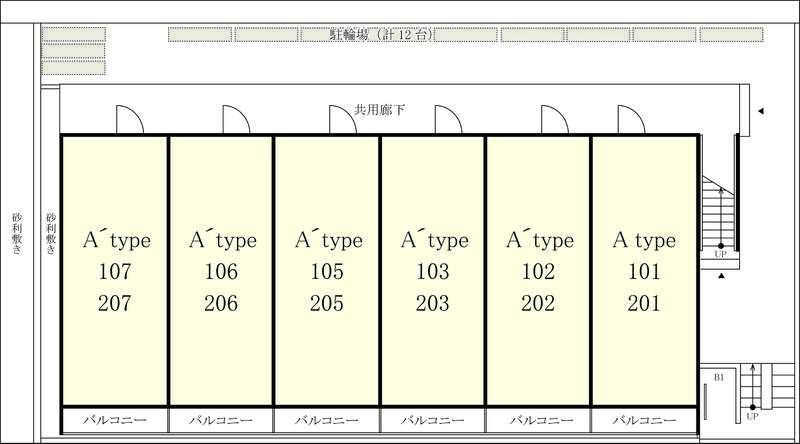Click room number 106

click(x=221, y=272)
